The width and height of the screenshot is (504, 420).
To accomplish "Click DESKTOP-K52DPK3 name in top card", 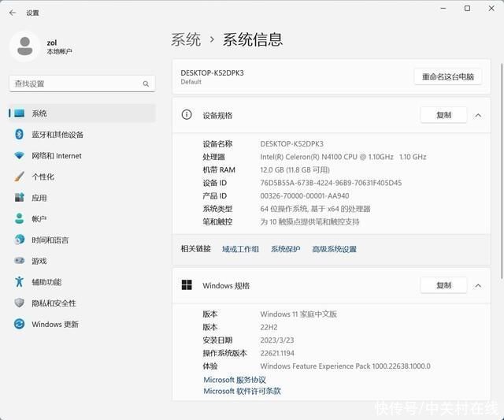I will click(212, 73).
